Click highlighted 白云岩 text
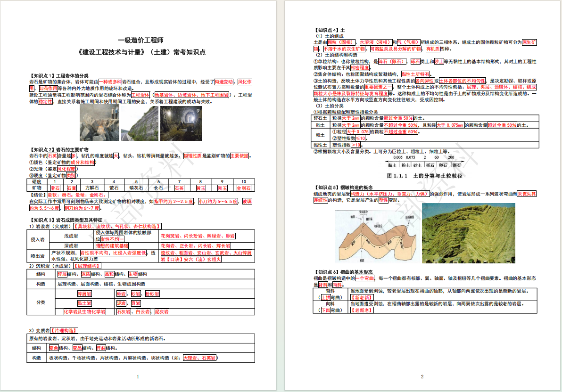562x392 pixels. tap(143, 312)
